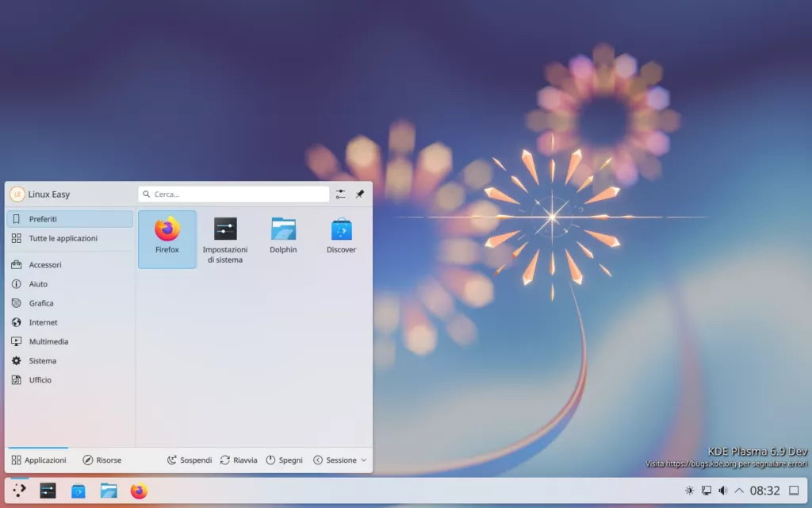This screenshot has height=508, width=812.
Task: Open brightness settings in system tray
Action: click(689, 491)
